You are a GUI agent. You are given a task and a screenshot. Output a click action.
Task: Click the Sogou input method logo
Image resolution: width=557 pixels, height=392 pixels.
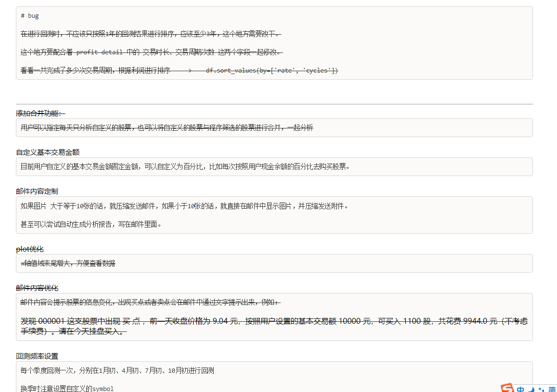(506, 388)
